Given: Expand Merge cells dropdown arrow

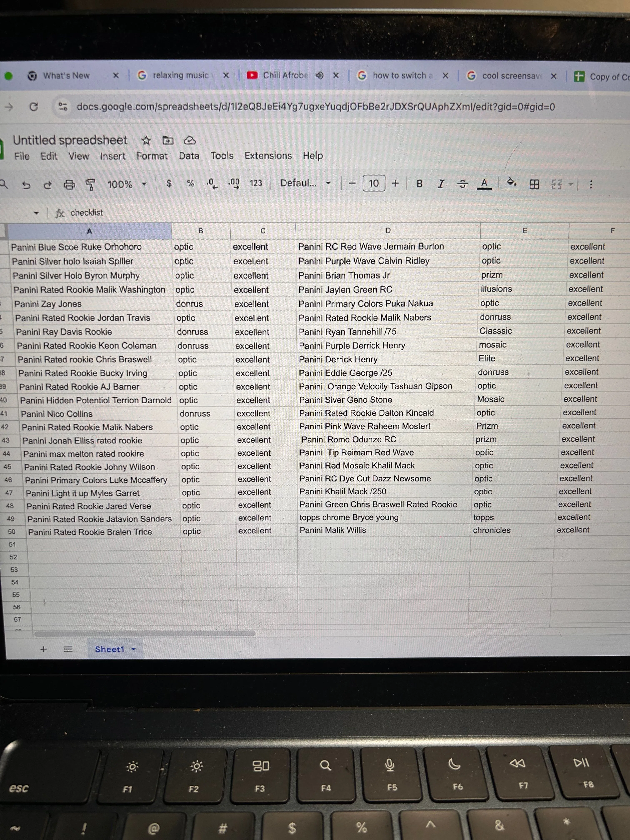Looking at the screenshot, I should (570, 184).
